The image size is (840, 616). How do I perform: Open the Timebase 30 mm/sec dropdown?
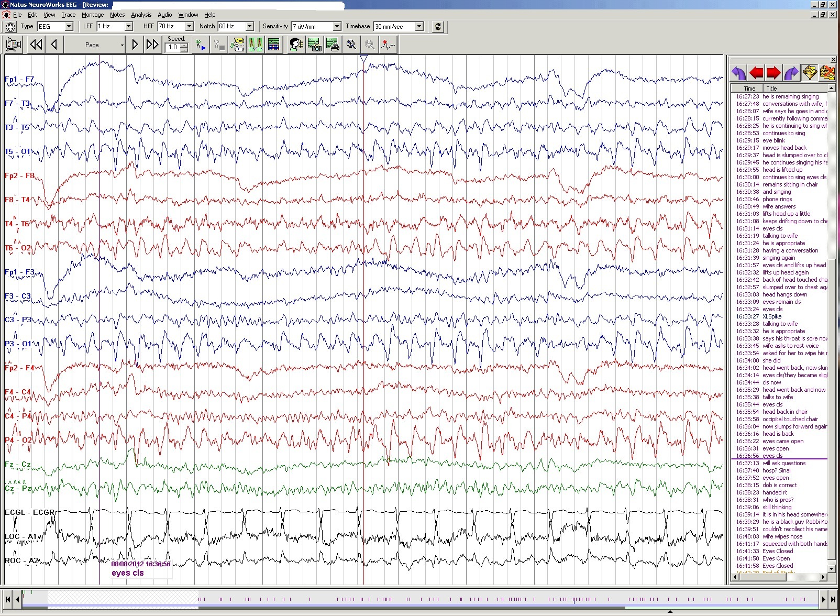(x=419, y=27)
